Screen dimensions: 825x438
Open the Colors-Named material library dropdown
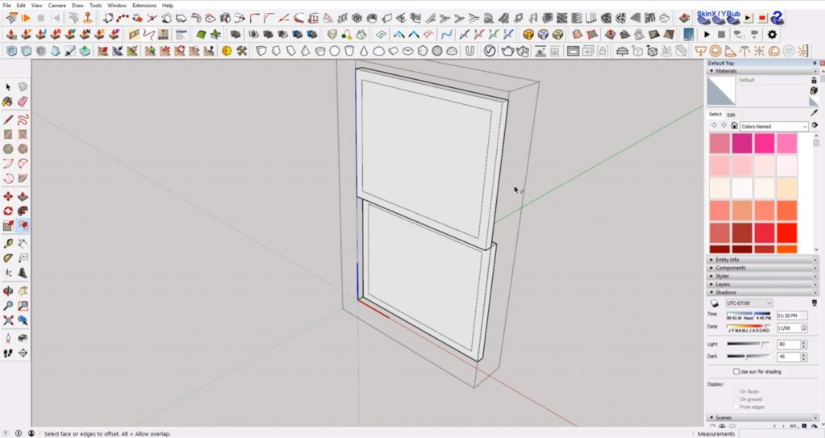coord(773,126)
